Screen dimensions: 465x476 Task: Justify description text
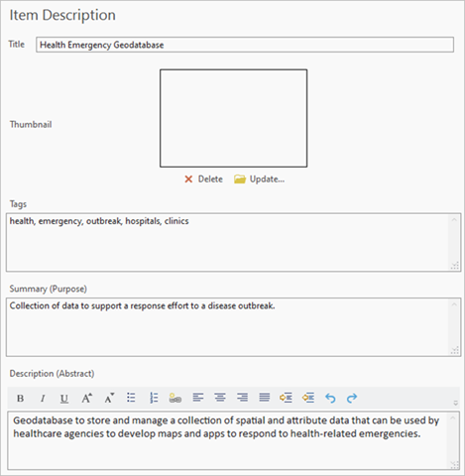click(265, 398)
